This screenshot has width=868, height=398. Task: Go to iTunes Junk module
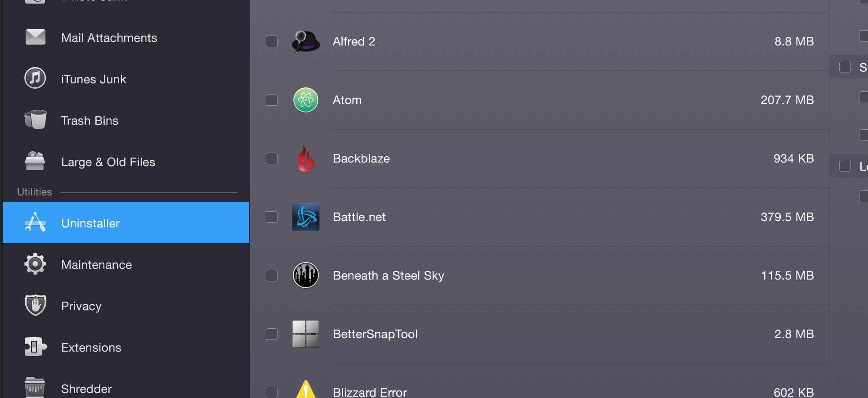pos(94,79)
